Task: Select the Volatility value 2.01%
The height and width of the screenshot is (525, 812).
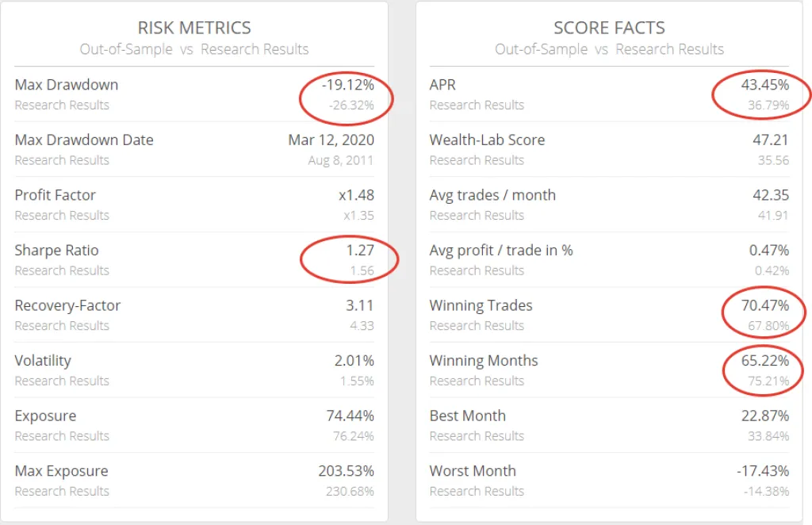Action: point(354,361)
